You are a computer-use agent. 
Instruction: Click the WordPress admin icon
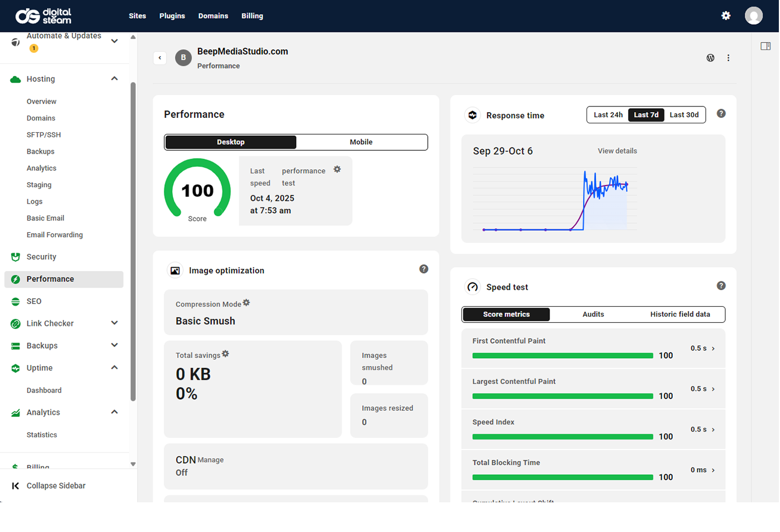(x=710, y=58)
